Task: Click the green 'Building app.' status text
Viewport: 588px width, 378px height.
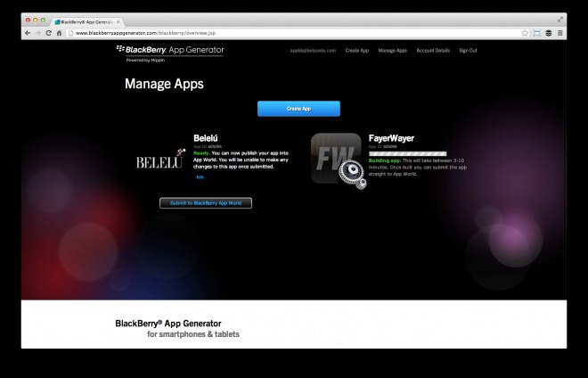Action: click(x=385, y=160)
